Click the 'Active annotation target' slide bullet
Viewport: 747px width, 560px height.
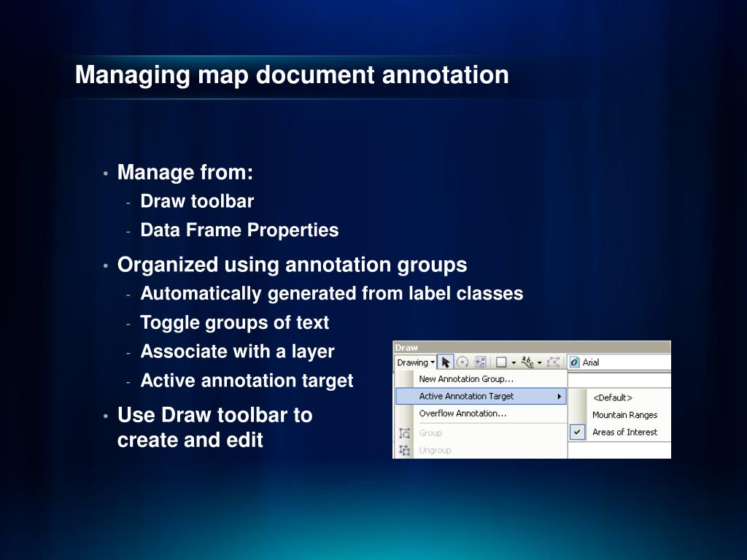247,381
